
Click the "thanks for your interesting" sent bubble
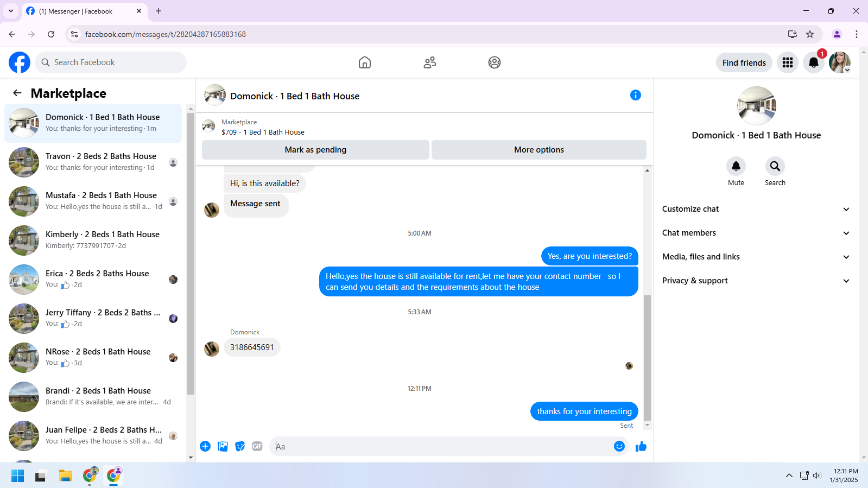click(585, 411)
